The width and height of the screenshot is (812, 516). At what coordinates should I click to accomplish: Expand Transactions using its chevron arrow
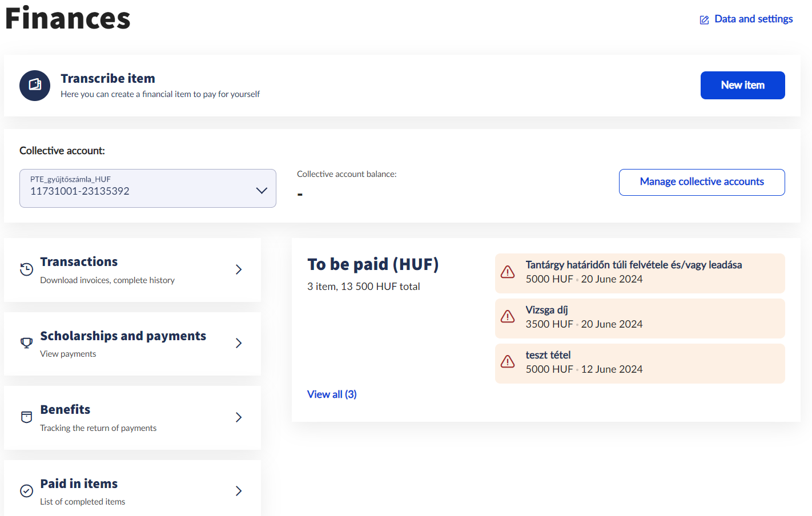click(x=239, y=269)
